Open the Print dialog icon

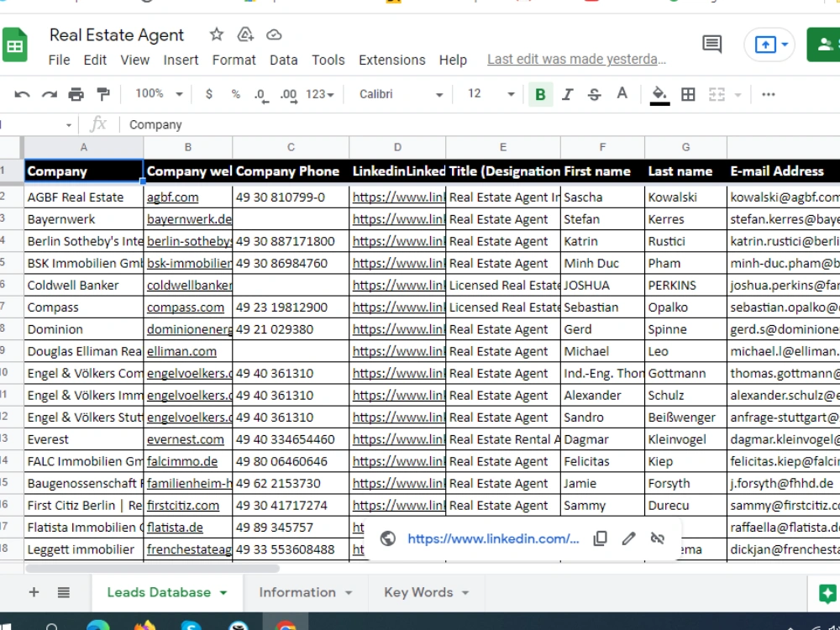click(76, 93)
